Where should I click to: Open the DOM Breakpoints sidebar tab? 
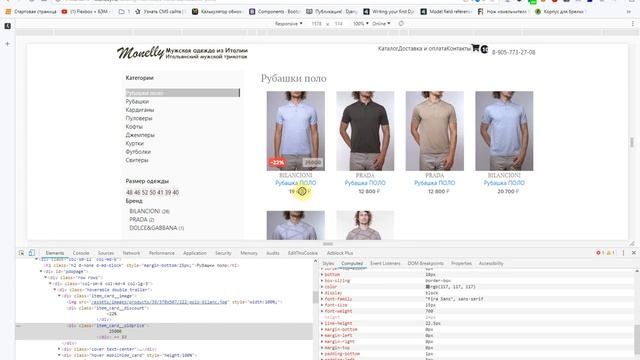point(426,264)
